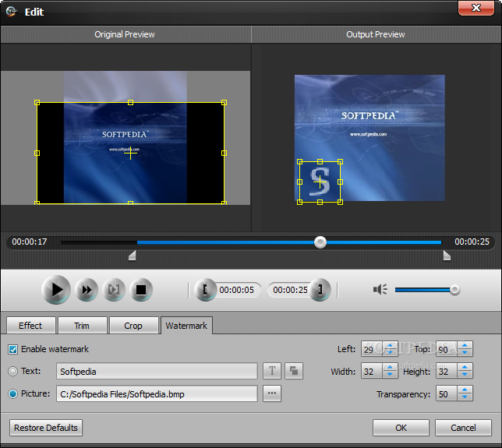Select the Picture watermark radio button
This screenshot has height=448, width=502.
pos(12,393)
